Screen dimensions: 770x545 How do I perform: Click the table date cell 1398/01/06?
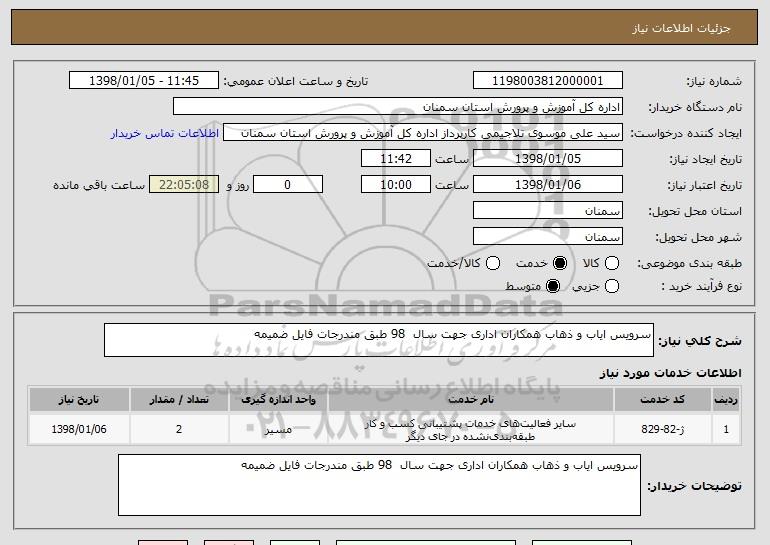[79, 429]
